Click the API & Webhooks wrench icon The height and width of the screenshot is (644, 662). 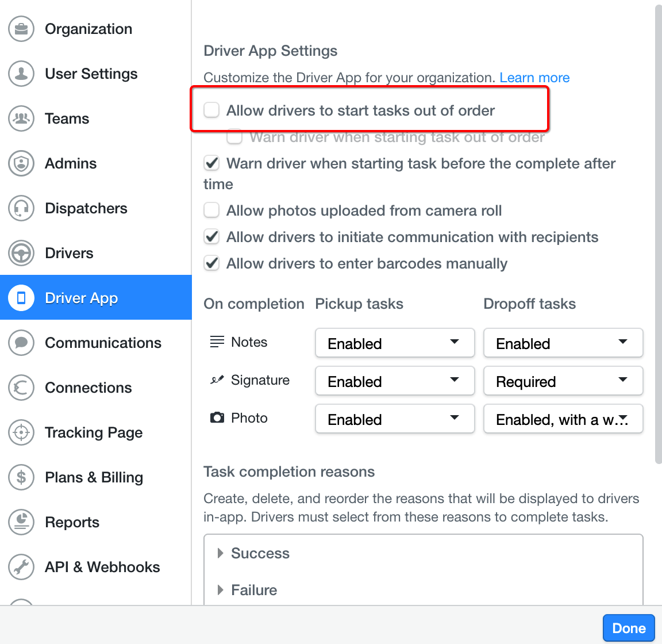[x=21, y=567]
